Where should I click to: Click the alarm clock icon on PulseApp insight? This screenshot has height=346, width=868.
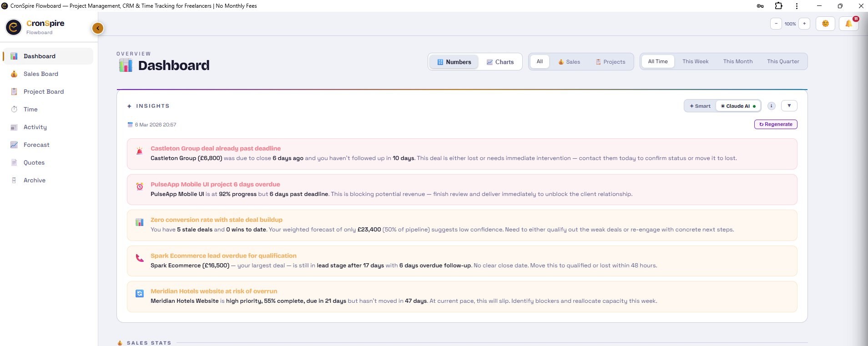click(x=140, y=186)
